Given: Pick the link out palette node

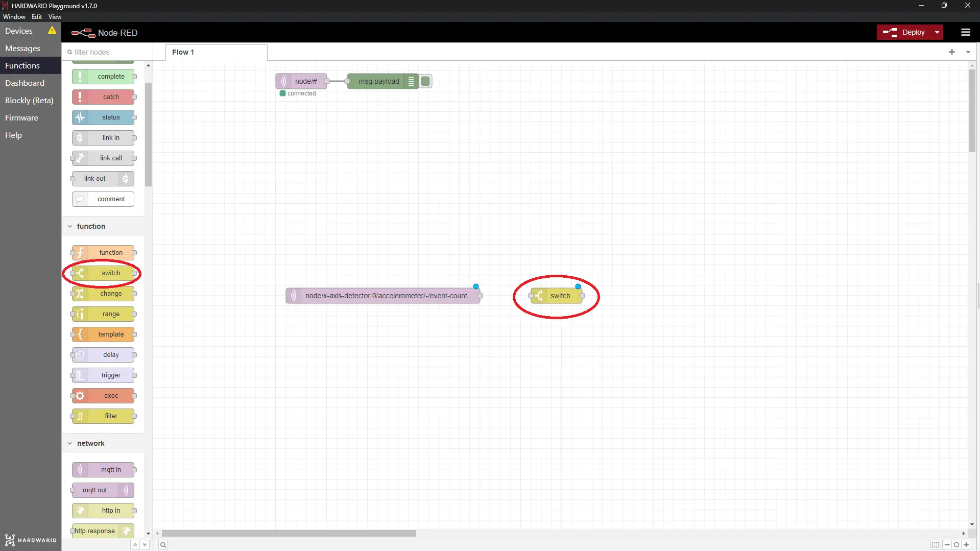Looking at the screenshot, I should [x=103, y=179].
